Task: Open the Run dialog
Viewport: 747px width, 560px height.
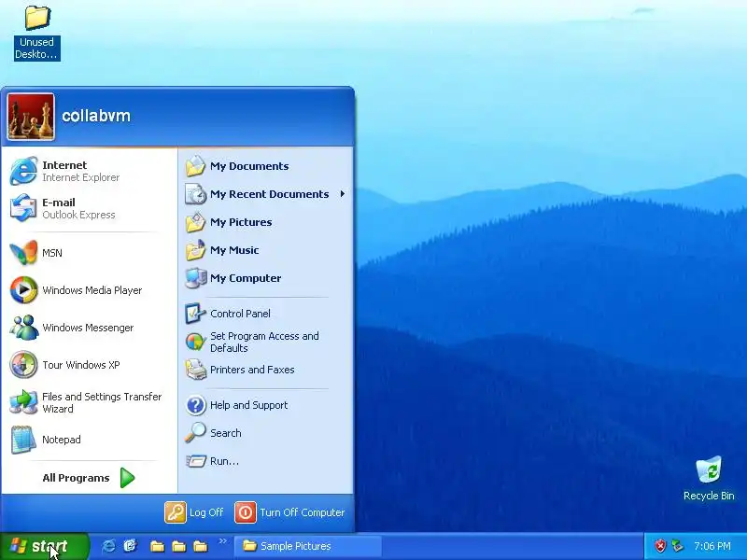Action: 266,461
